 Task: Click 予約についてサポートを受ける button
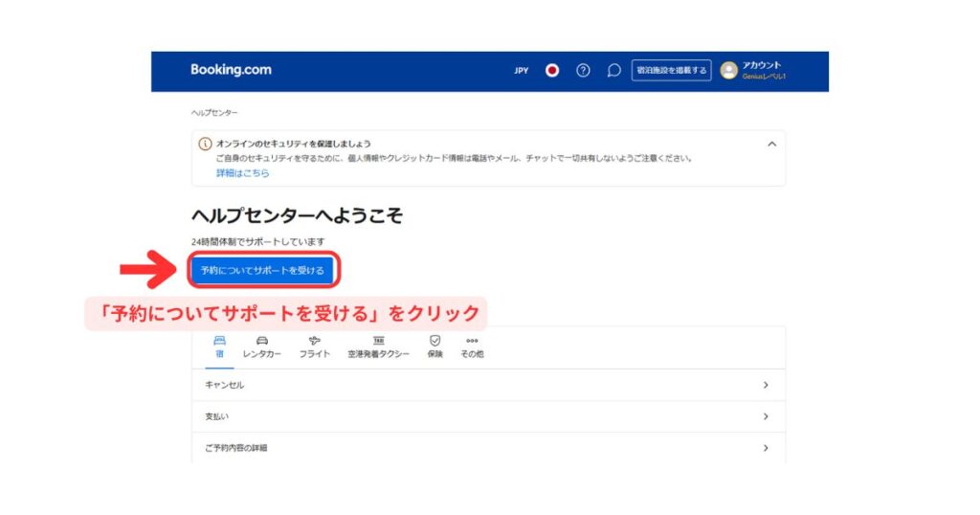[x=262, y=271]
